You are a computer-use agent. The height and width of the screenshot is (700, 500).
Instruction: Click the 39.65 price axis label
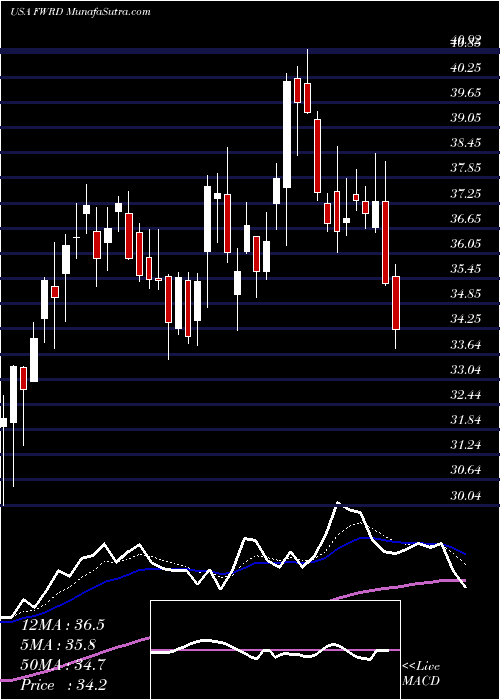(x=466, y=93)
